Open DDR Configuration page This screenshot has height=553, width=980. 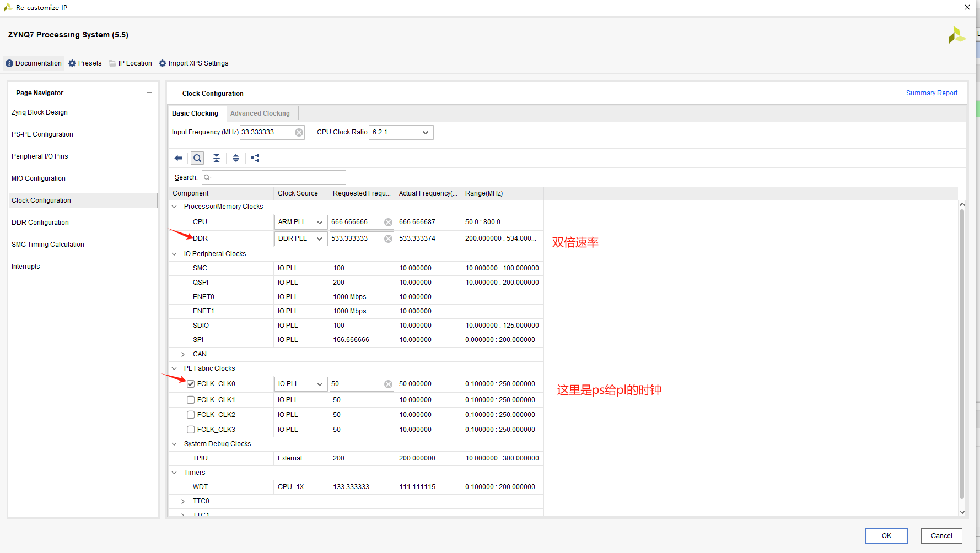[x=40, y=223]
